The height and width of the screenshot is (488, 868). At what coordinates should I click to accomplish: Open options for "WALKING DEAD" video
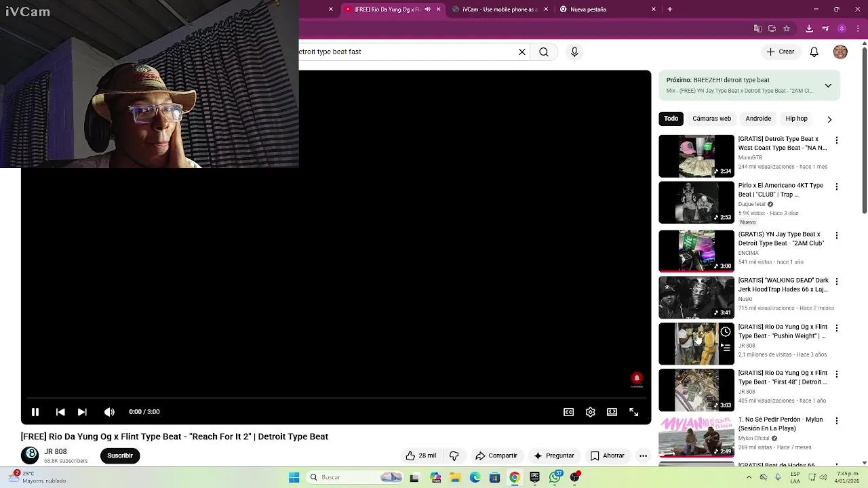pyautogui.click(x=837, y=281)
